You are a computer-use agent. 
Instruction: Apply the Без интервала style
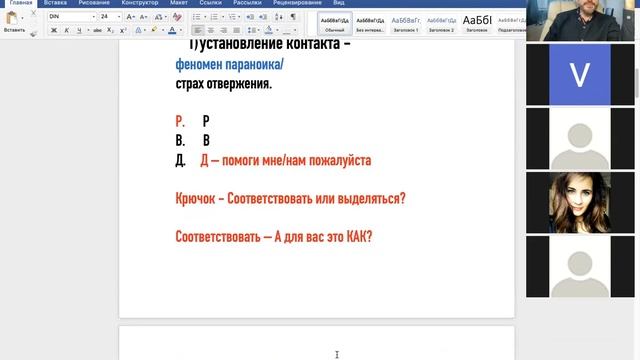370,23
